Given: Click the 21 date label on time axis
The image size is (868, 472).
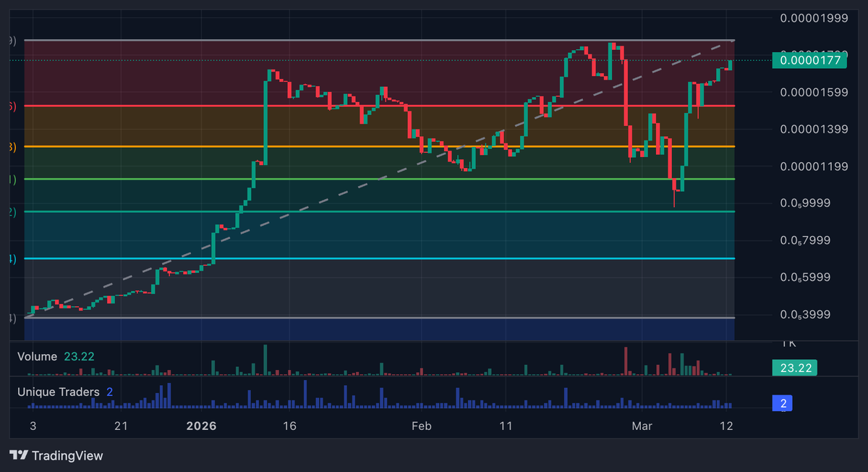Looking at the screenshot, I should tap(121, 426).
